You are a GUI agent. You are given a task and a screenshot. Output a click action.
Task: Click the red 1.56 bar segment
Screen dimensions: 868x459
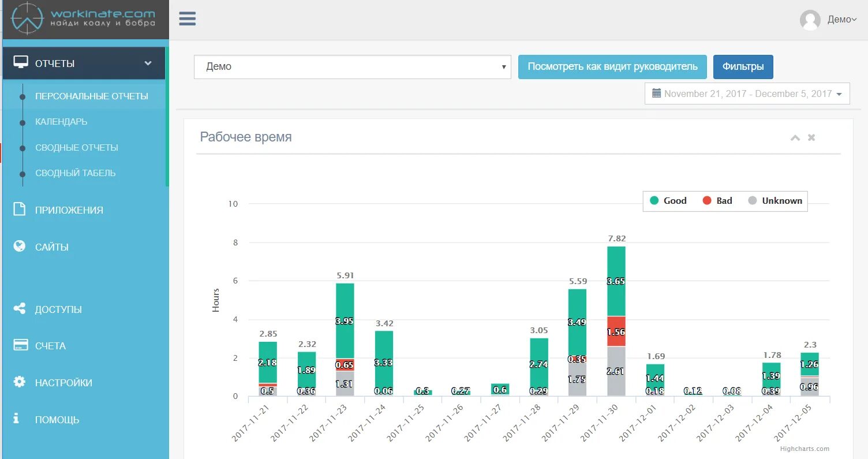[x=616, y=331]
